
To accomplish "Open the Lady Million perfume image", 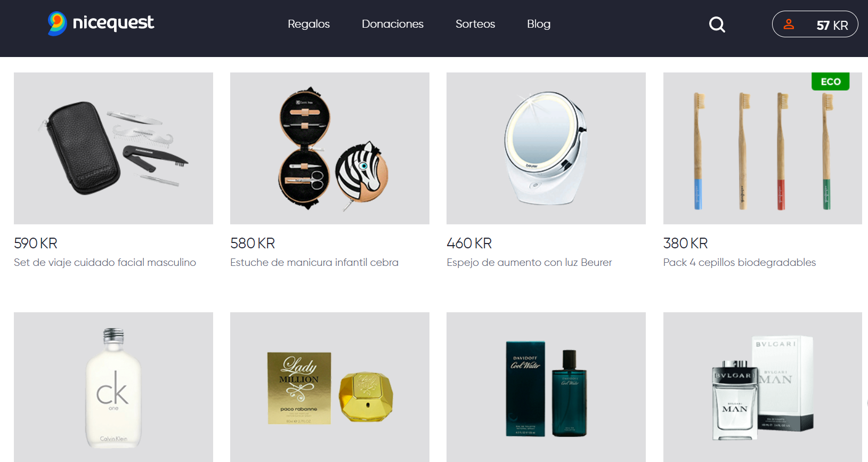I will pos(330,387).
